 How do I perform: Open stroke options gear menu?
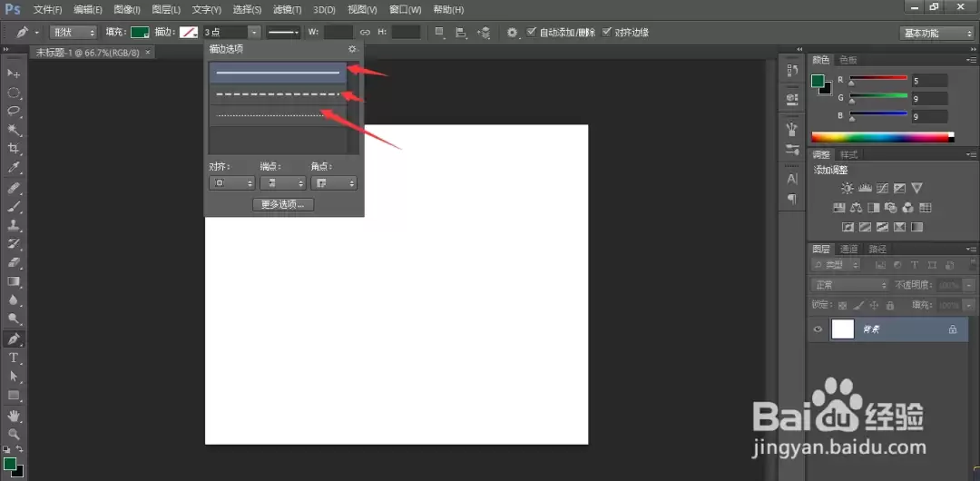coord(352,49)
